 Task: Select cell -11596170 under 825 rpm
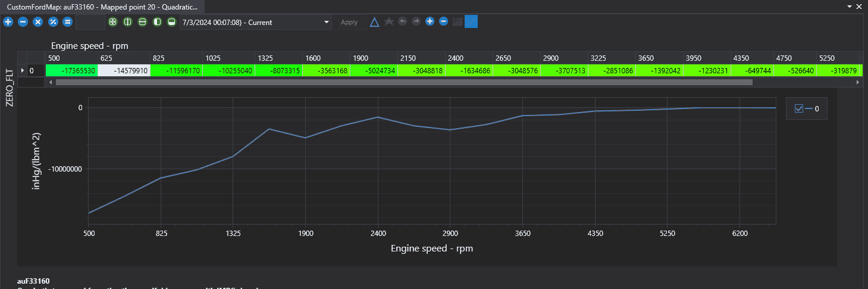pos(176,70)
